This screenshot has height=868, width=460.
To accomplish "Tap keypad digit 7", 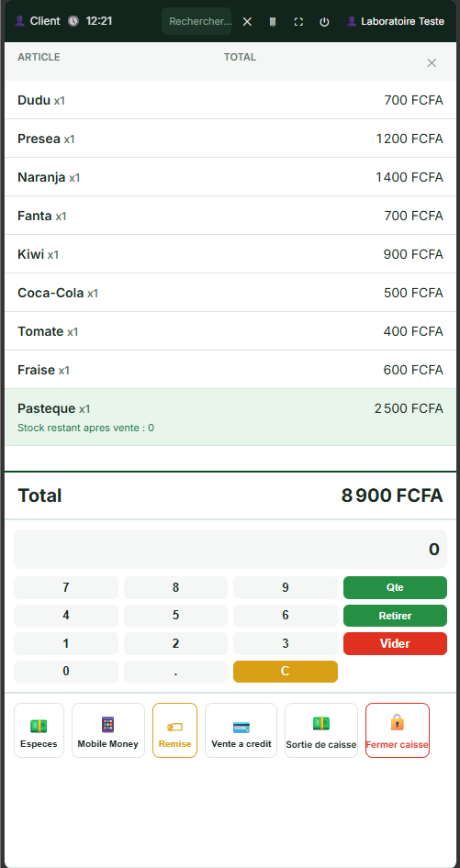I will [x=66, y=587].
